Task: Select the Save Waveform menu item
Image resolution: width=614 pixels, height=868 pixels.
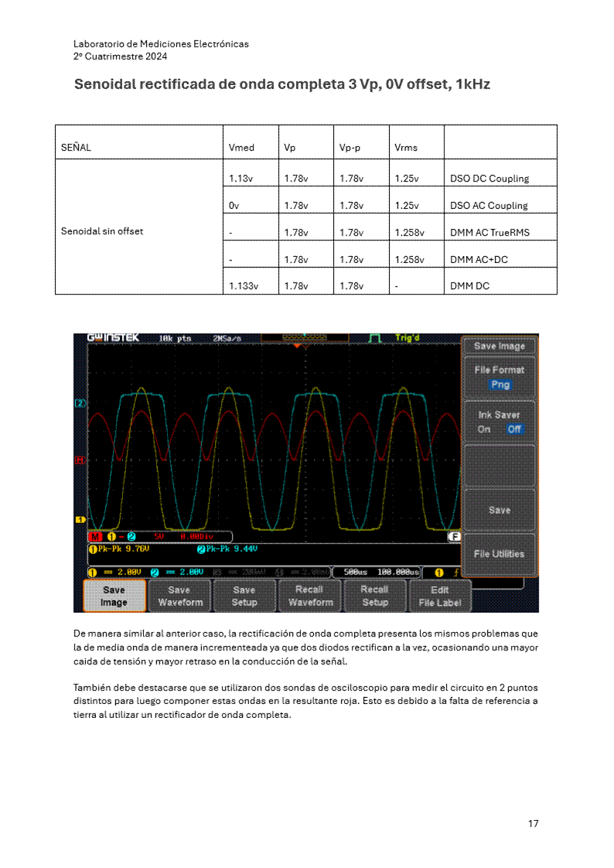Action: point(180,596)
